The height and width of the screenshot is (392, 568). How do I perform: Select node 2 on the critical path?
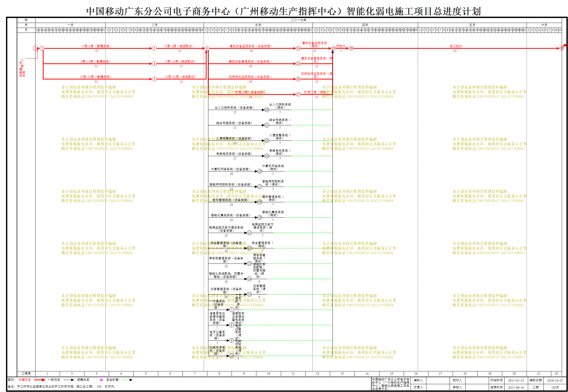pos(42,48)
